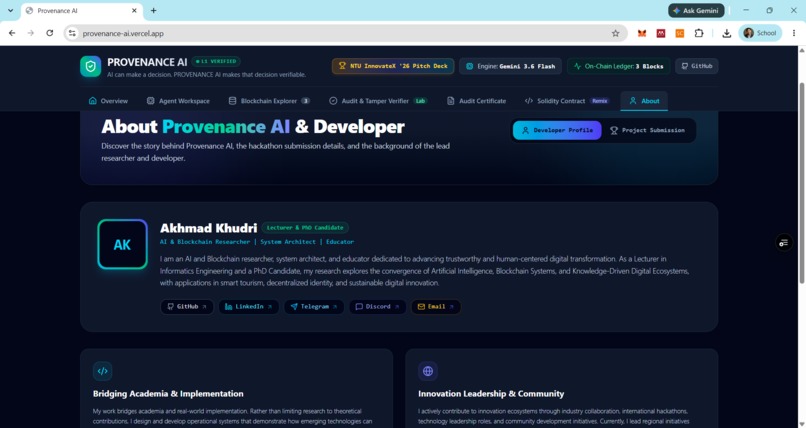
Task: Click the Provenance AI shield logo
Action: click(90, 66)
